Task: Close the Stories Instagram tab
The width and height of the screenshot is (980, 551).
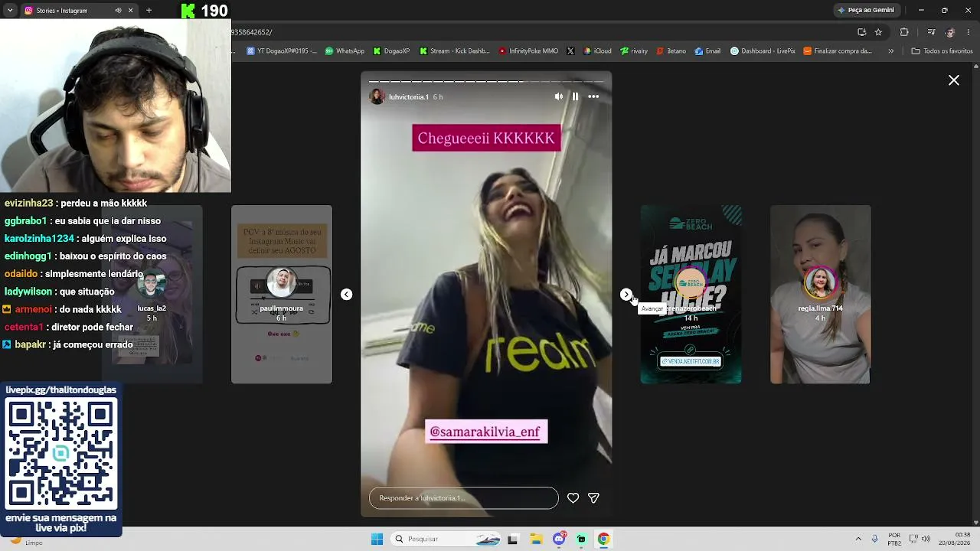Action: tap(131, 11)
